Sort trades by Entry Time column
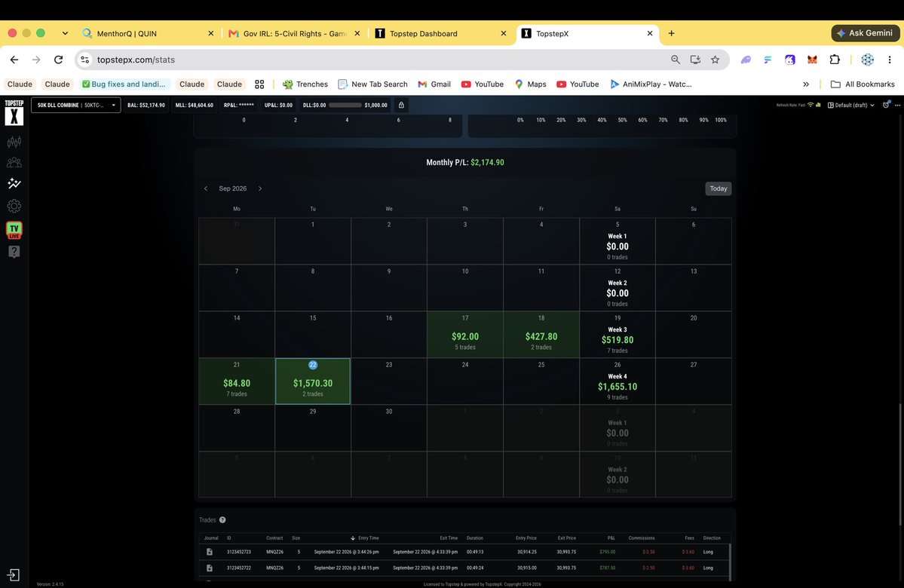This screenshot has width=904, height=588. pos(365,537)
